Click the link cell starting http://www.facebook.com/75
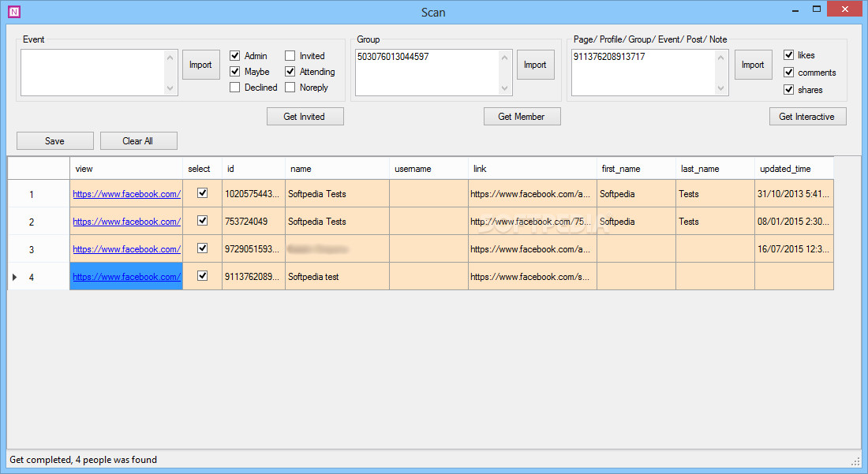 533,222
